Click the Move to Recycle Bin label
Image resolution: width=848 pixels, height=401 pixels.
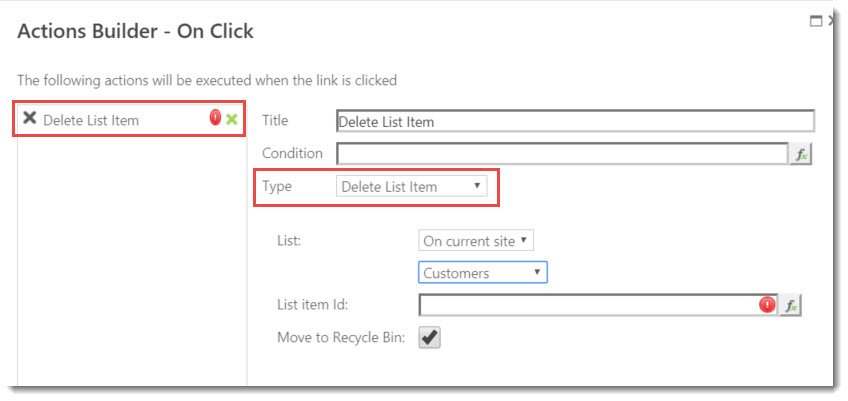(x=341, y=338)
